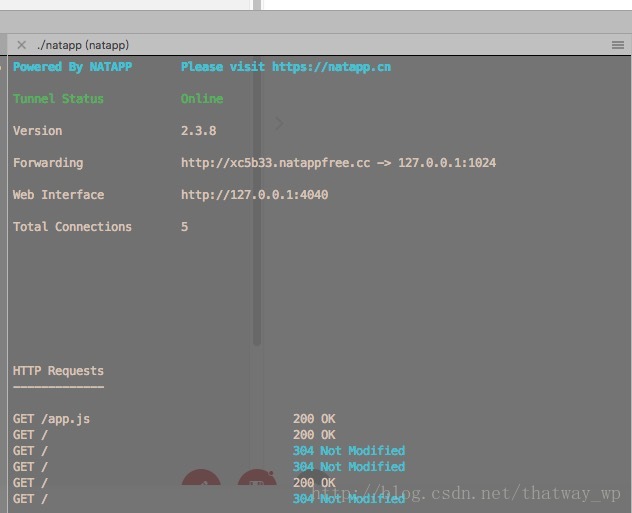Click the vertical scrollbar thumb behind the terminal
This screenshot has width=632, height=513.
click(x=257, y=201)
